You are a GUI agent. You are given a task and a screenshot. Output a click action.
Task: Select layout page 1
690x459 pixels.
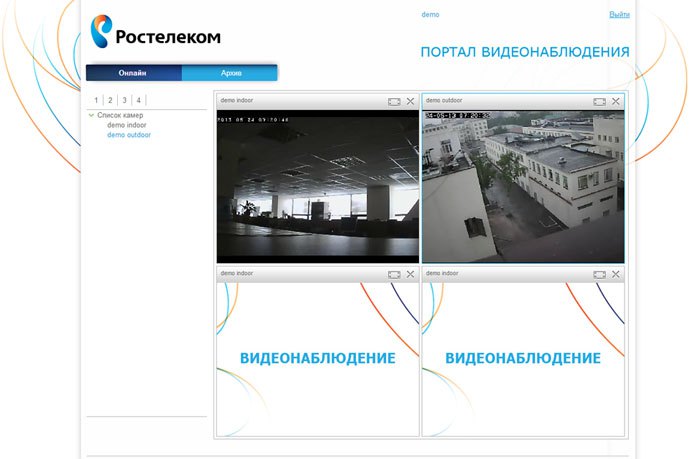[x=96, y=100]
